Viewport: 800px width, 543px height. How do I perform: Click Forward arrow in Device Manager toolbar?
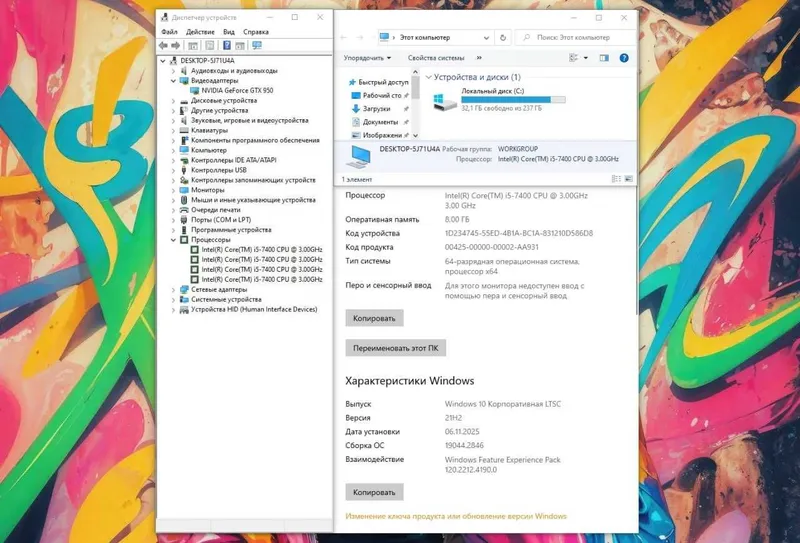point(176,45)
